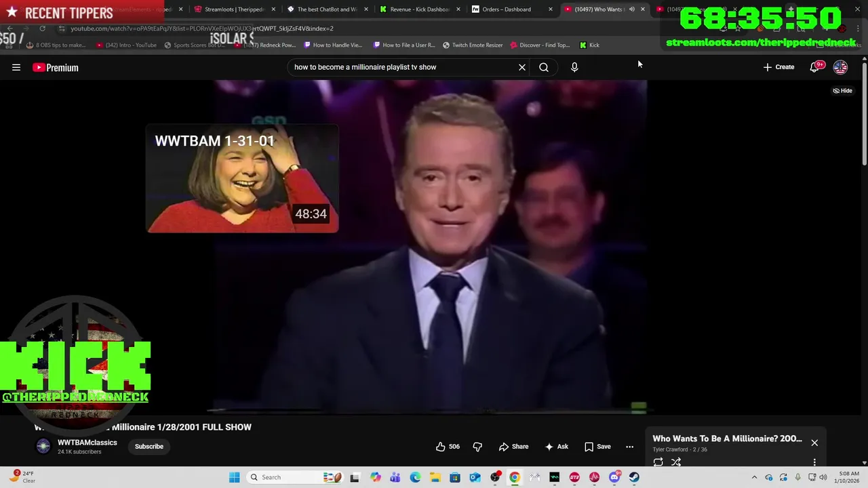Open Outlook from the taskbar
The height and width of the screenshot is (488, 868).
(475, 477)
